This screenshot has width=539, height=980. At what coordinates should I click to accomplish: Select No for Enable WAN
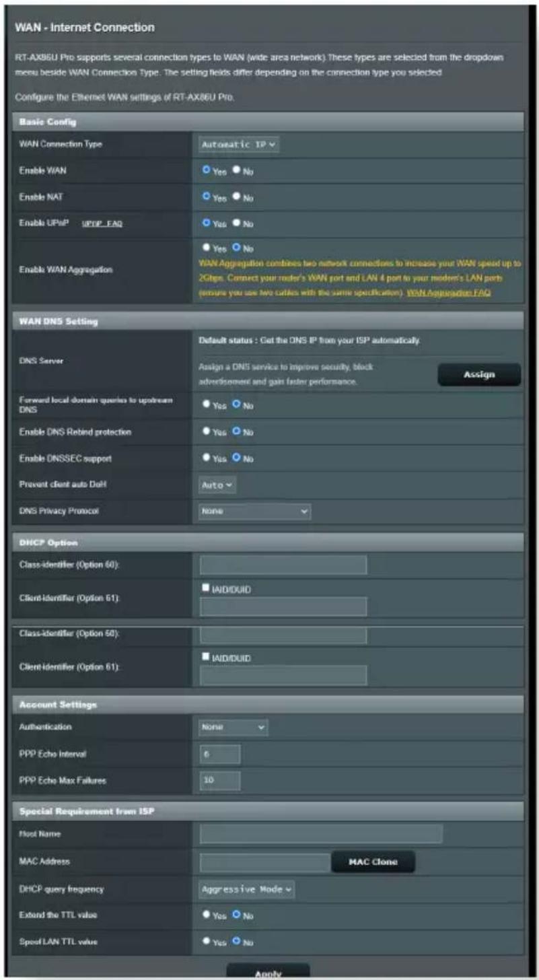(236, 170)
